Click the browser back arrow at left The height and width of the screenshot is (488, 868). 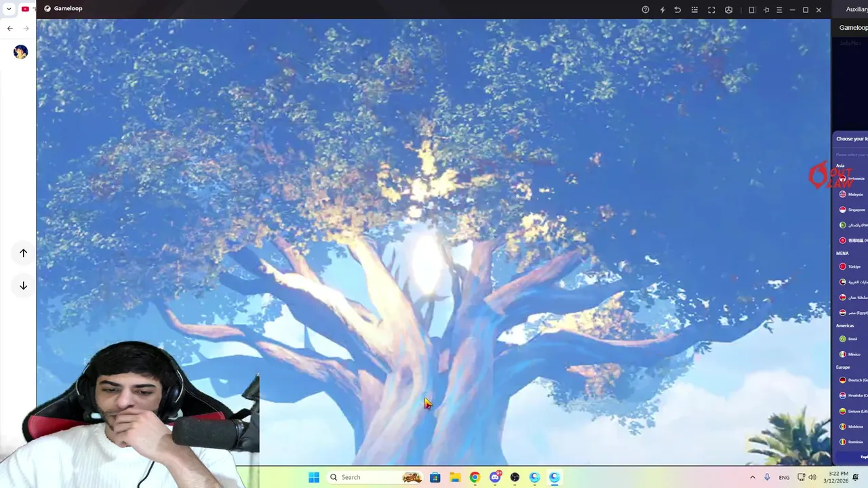[x=9, y=28]
